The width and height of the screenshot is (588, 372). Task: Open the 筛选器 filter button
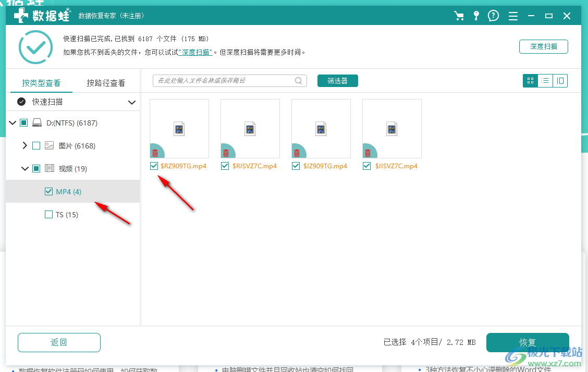(337, 81)
